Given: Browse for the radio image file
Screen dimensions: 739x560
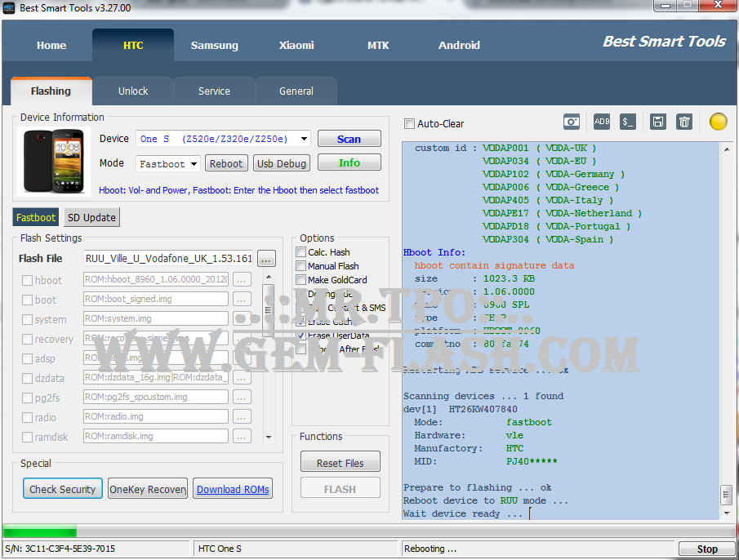Looking at the screenshot, I should tap(242, 417).
